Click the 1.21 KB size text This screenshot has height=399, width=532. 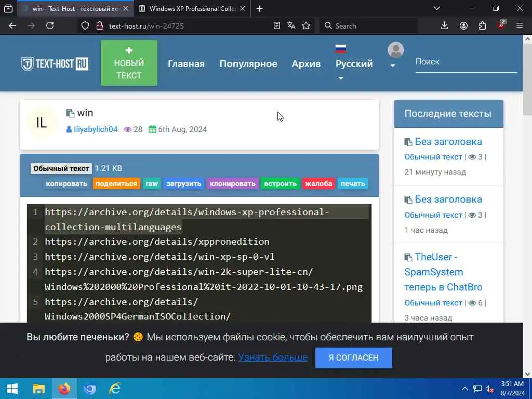(108, 168)
